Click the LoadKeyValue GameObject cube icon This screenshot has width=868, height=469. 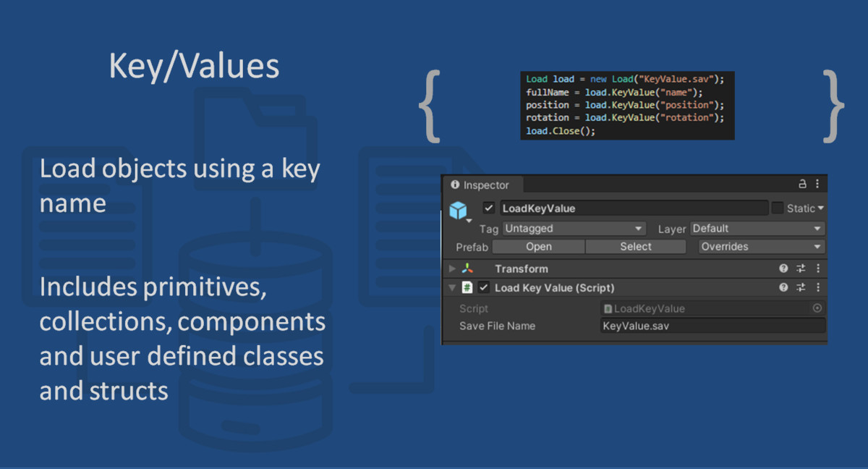459,208
